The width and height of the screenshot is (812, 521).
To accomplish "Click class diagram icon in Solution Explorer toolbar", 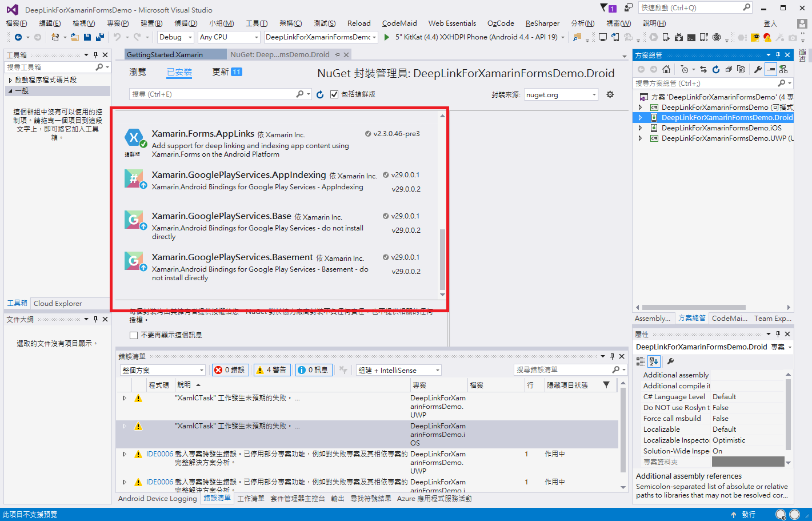I will pyautogui.click(x=783, y=69).
